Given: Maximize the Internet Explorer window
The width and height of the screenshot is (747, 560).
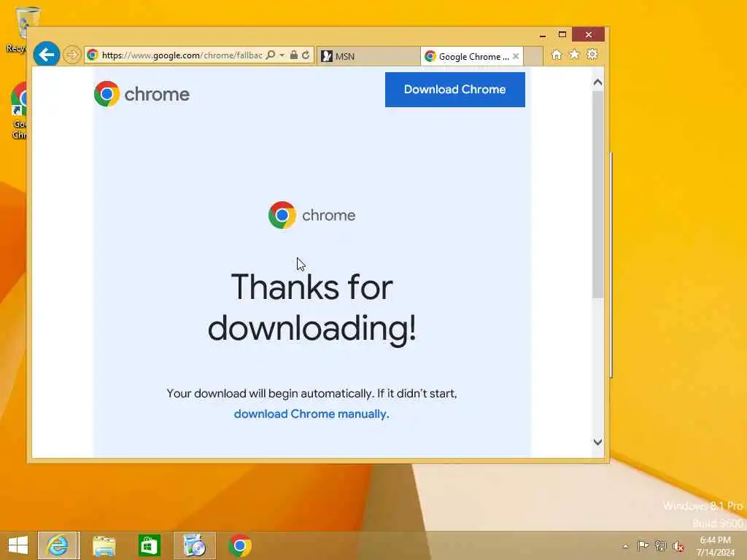Looking at the screenshot, I should (562, 35).
